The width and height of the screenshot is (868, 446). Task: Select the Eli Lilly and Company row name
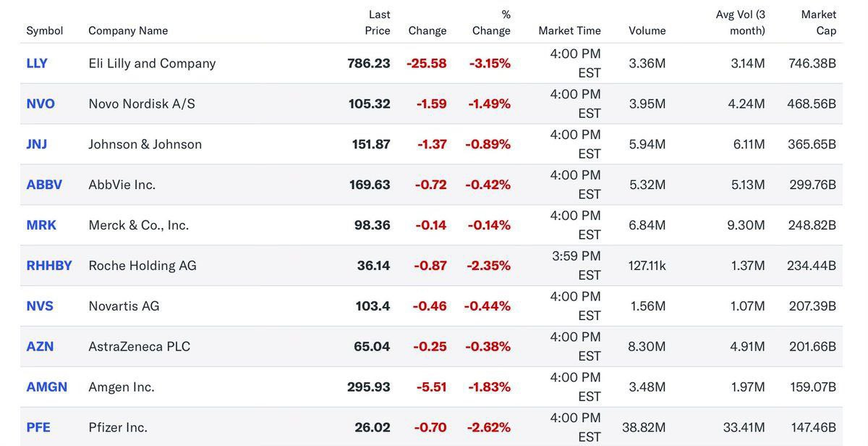click(x=152, y=63)
